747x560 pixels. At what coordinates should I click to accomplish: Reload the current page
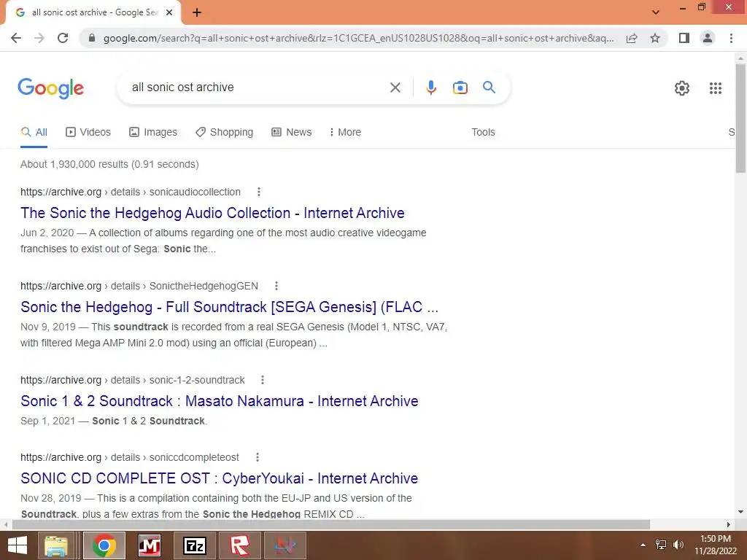pyautogui.click(x=63, y=38)
